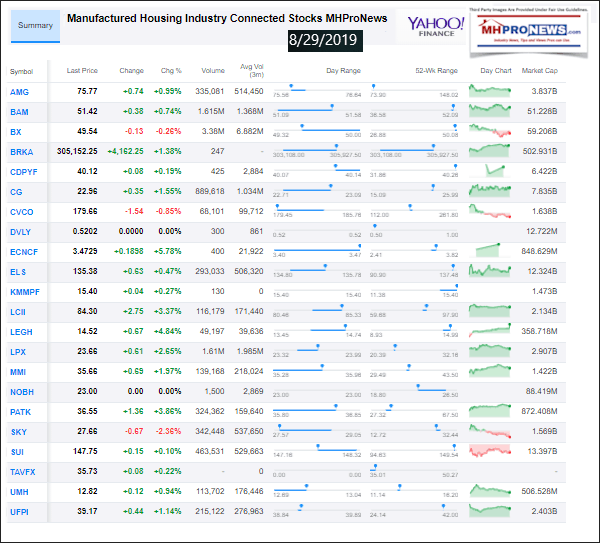The image size is (600, 543).
Task: Open the UMH ticker link
Action: pos(19,492)
